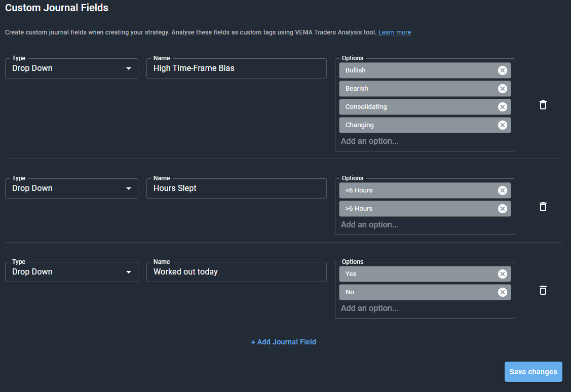The width and height of the screenshot is (571, 392).
Task: Edit the Worked out today name field
Action: [236, 272]
